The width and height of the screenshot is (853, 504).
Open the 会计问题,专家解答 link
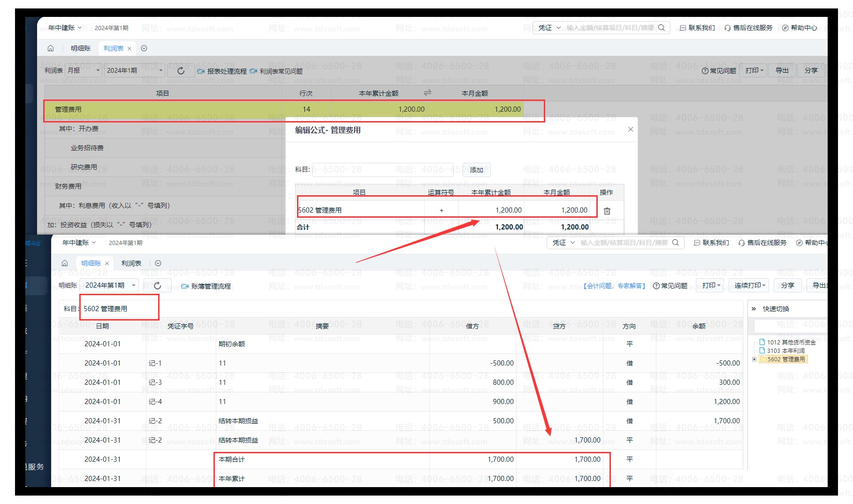pos(614,286)
